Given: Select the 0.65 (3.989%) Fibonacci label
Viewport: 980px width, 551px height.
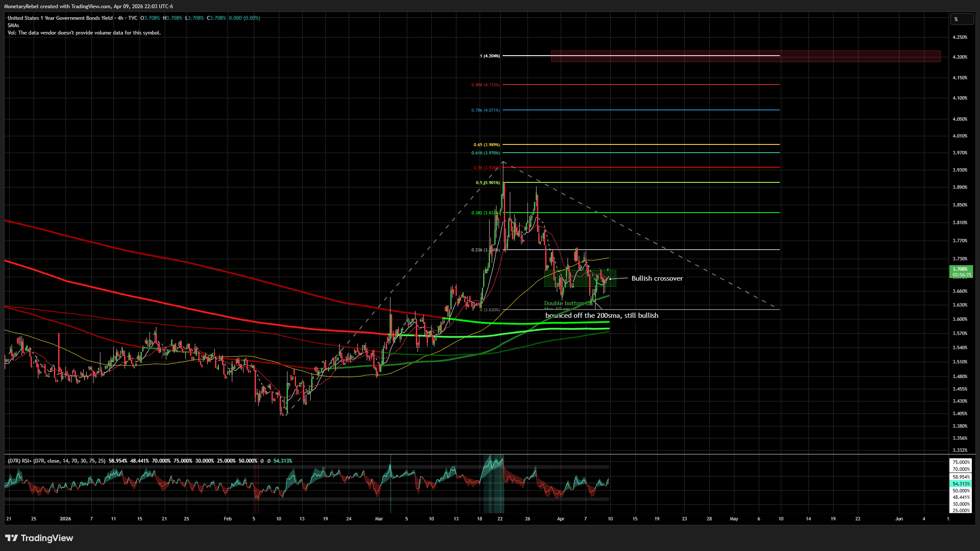Looking at the screenshot, I should (x=487, y=145).
